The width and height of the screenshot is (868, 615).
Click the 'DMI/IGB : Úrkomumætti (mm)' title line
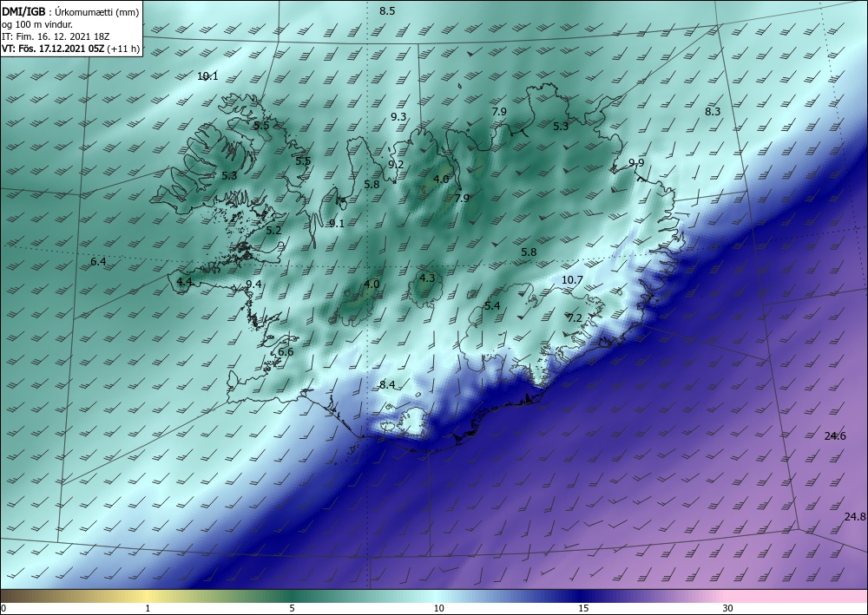[x=70, y=11]
